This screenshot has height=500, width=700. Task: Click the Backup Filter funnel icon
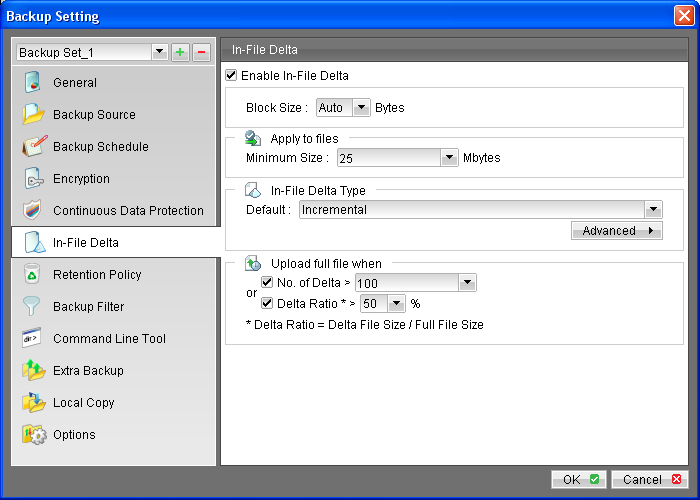(34, 307)
